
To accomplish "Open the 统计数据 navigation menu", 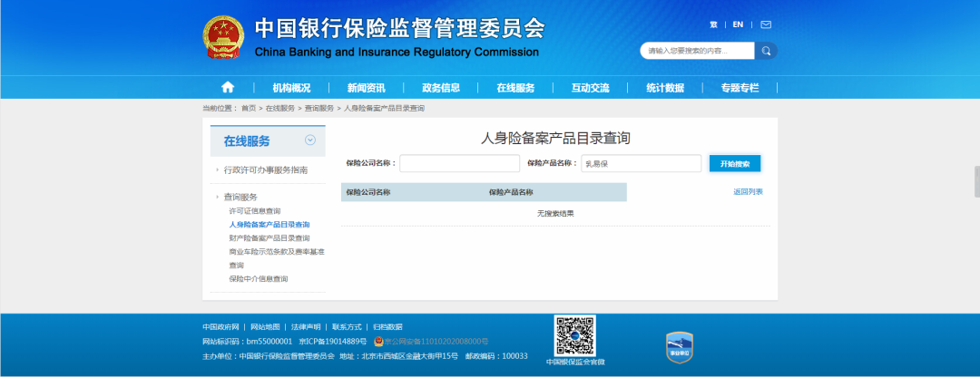I will tap(665, 88).
